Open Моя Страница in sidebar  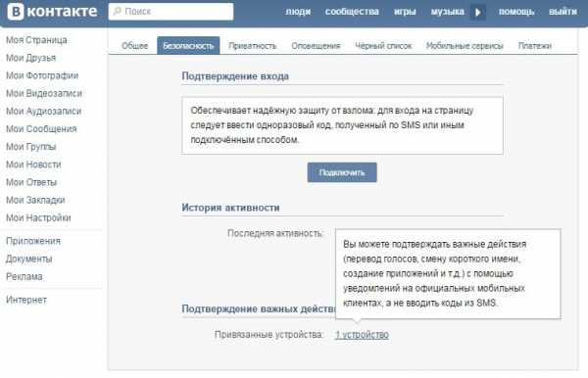click(36, 40)
